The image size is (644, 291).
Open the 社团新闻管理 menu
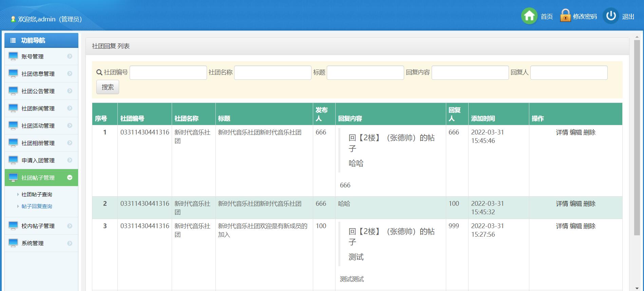pyautogui.click(x=41, y=108)
